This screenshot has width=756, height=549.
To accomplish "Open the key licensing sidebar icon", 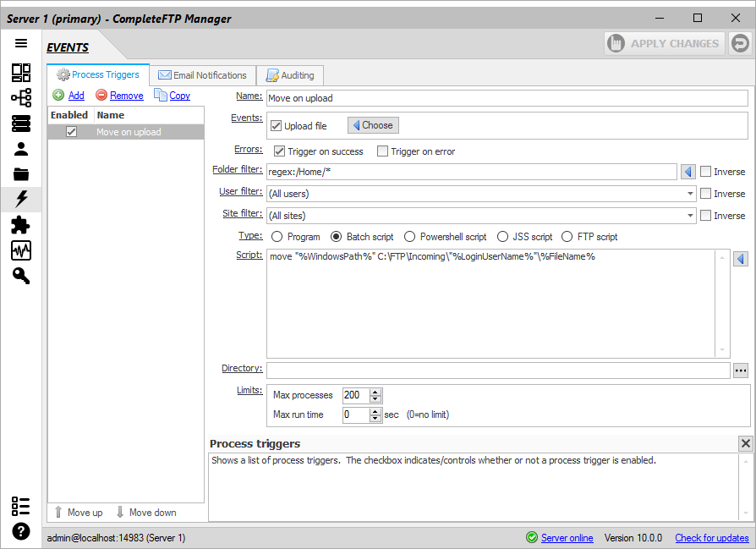I will 21,276.
